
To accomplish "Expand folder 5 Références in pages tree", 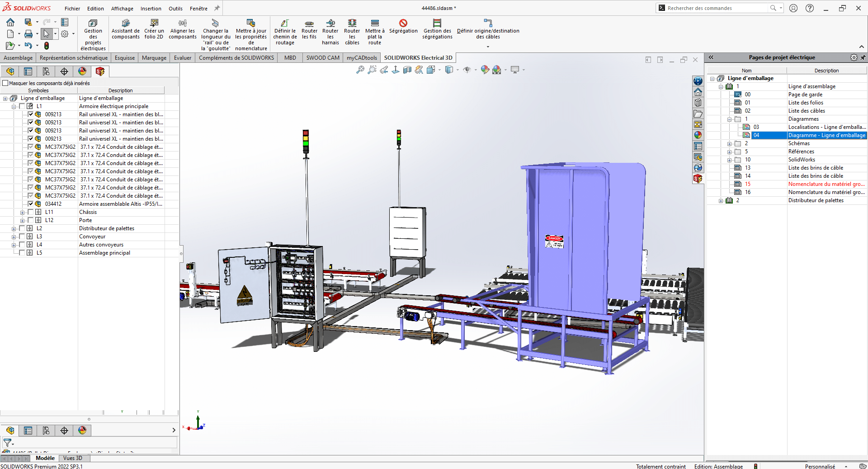I will [729, 152].
